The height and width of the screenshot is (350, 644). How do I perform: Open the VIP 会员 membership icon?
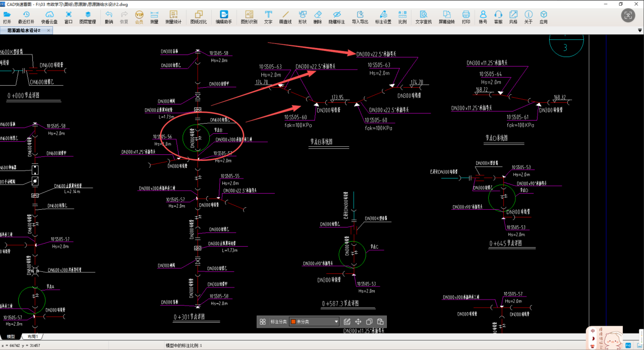139,18
